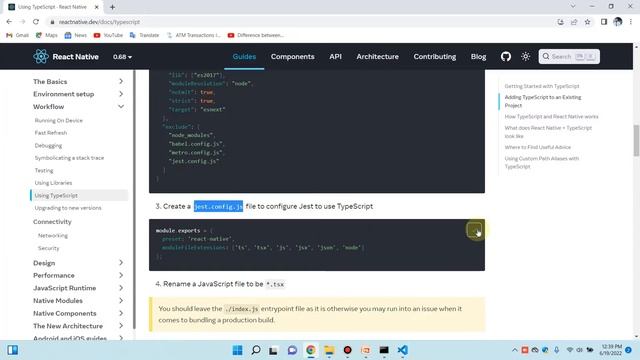
Task: Click the page vertical scrollbar thumb
Action: [636, 140]
